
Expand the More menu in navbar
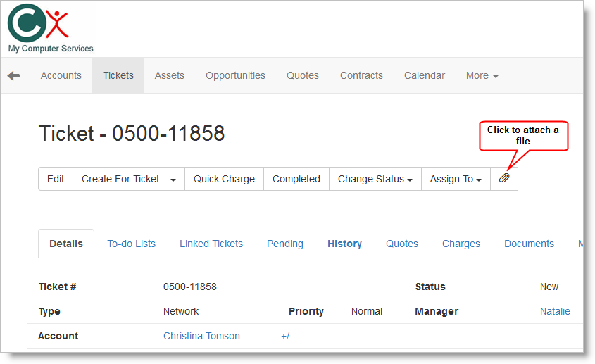(x=482, y=75)
